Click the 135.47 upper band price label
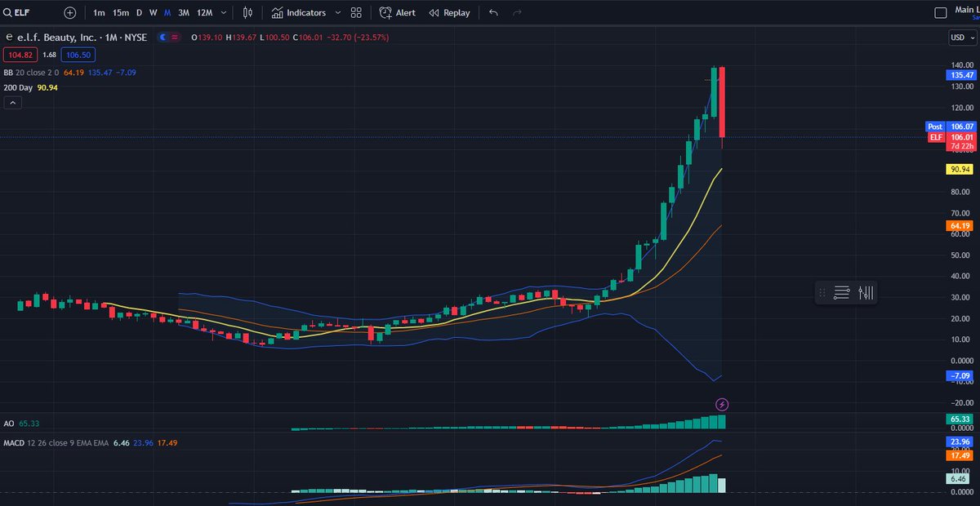980x506 pixels. click(960, 74)
